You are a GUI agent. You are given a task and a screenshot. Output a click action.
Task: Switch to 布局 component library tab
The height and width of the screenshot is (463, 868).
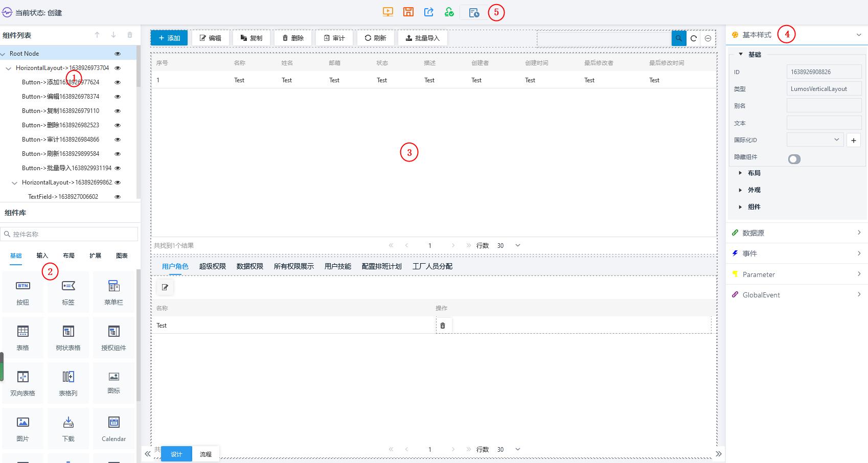pos(69,256)
